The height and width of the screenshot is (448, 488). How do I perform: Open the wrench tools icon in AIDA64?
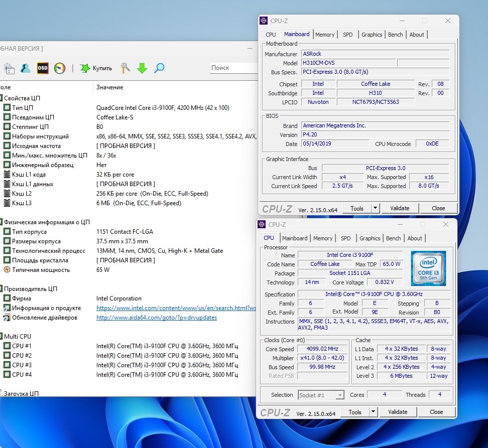pyautogui.click(x=126, y=68)
